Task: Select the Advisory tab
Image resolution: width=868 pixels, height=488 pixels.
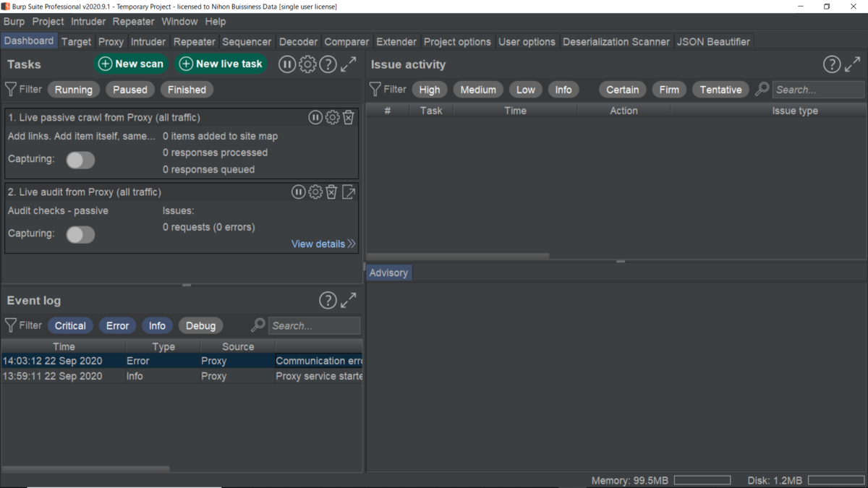Action: [388, 273]
